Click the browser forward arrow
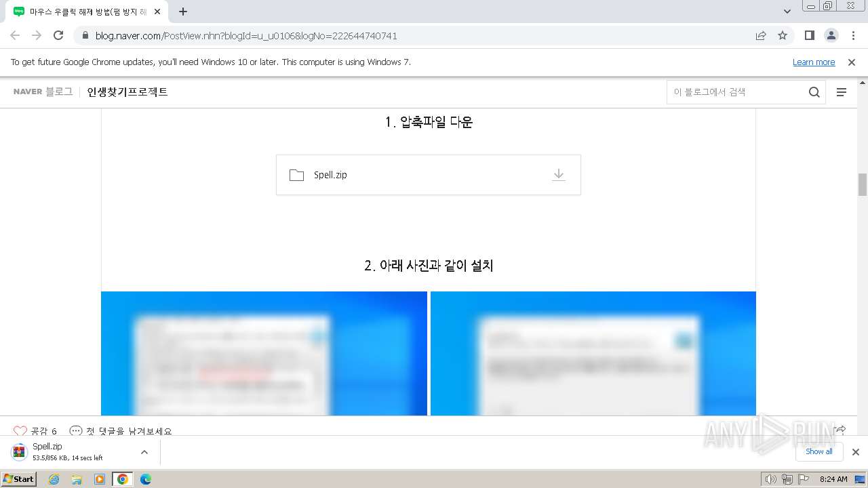Screen dimensions: 868x488 37,35
